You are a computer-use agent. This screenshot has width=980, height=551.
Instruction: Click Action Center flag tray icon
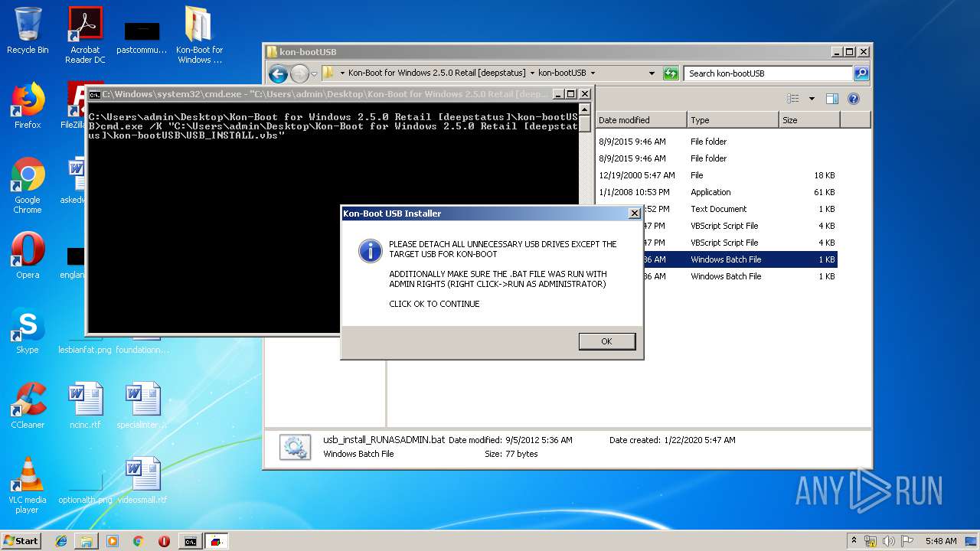point(908,541)
